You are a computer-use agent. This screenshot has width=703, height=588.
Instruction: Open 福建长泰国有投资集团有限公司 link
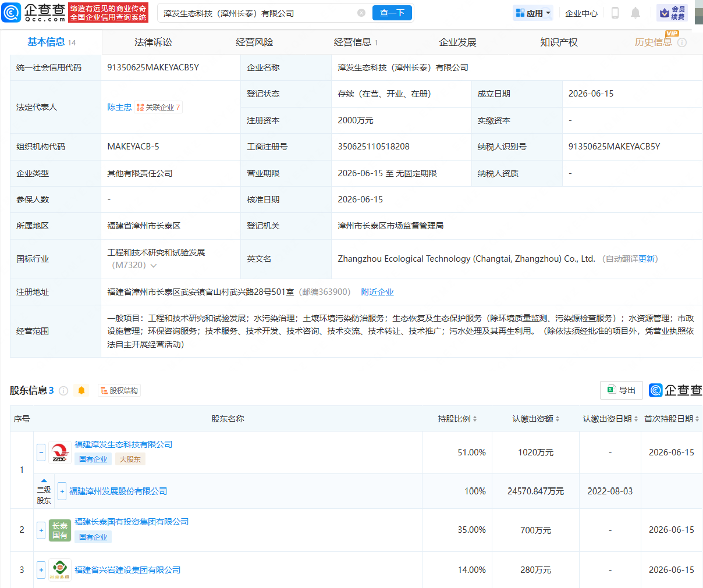pos(132,522)
